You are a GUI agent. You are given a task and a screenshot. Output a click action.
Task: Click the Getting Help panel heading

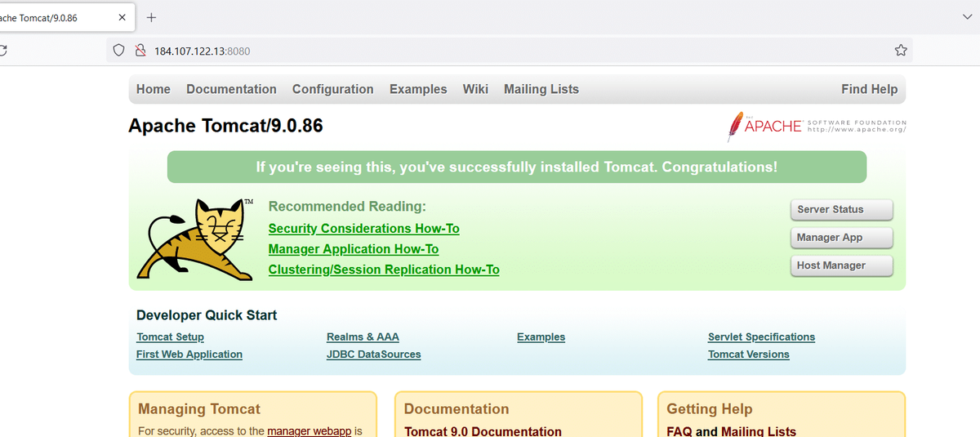coord(710,409)
